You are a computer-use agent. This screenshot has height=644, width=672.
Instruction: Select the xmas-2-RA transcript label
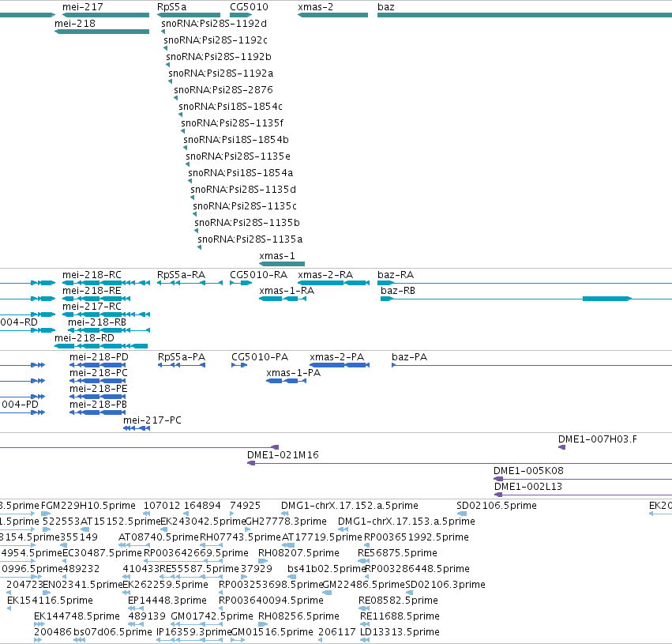pyautogui.click(x=325, y=275)
